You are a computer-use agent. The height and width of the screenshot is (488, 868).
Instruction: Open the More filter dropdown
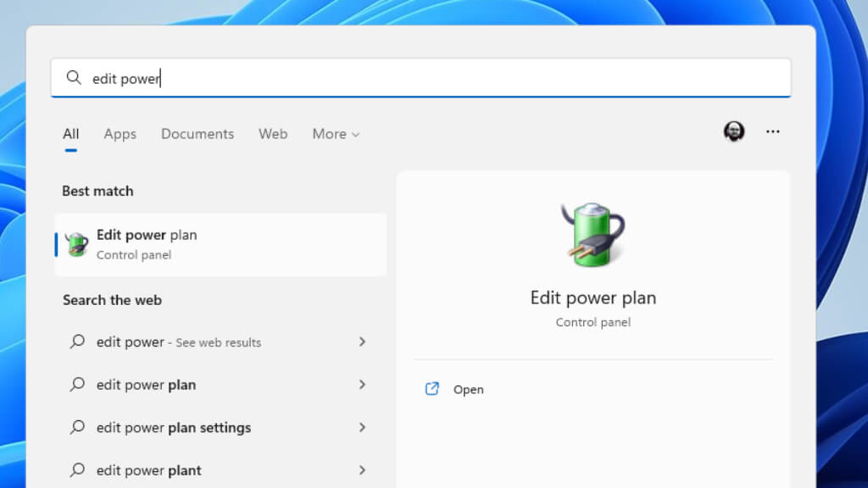pyautogui.click(x=336, y=134)
